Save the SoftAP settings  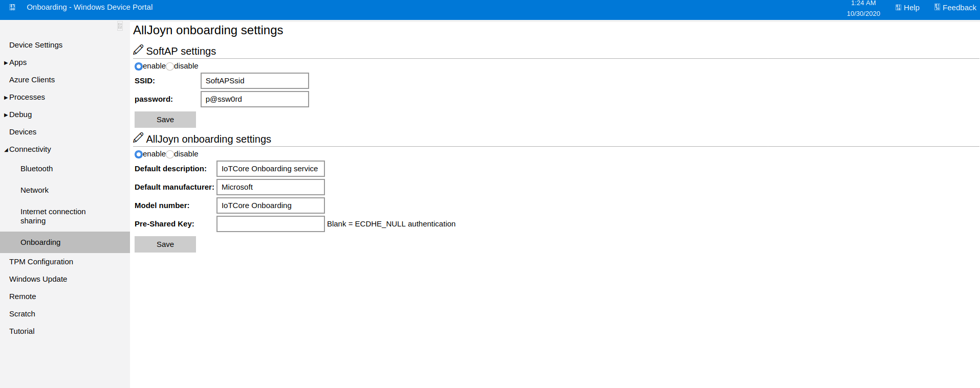pyautogui.click(x=165, y=120)
